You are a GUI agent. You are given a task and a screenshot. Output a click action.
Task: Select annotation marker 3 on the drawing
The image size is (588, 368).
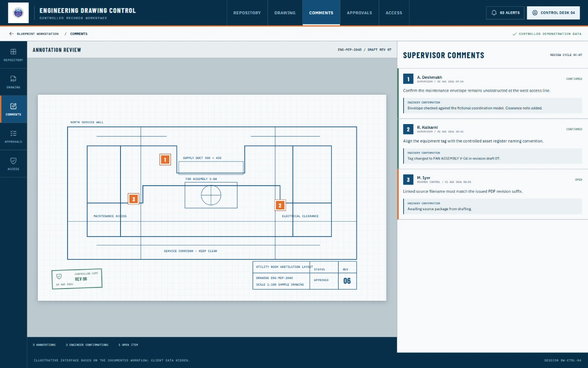134,199
